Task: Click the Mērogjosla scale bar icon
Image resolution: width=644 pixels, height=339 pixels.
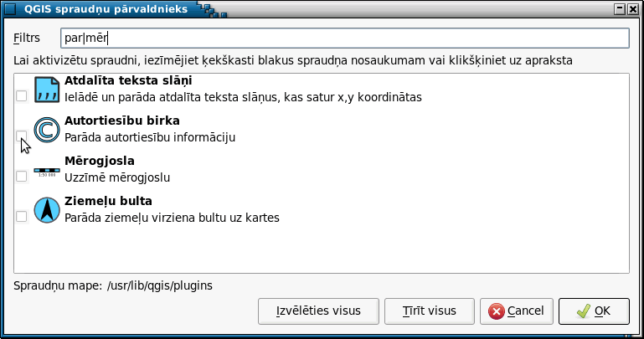Action: pos(47,172)
